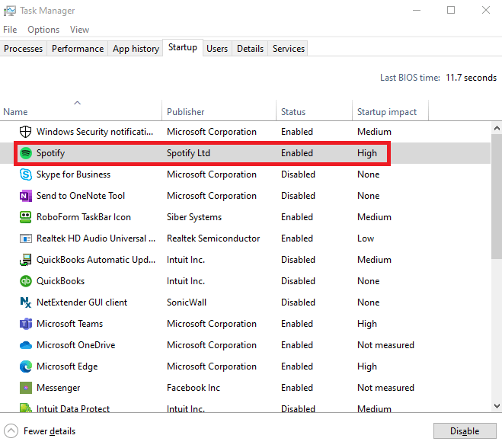Select the Send to OneNote Tool name
Image resolution: width=502 pixels, height=448 pixels.
(81, 196)
